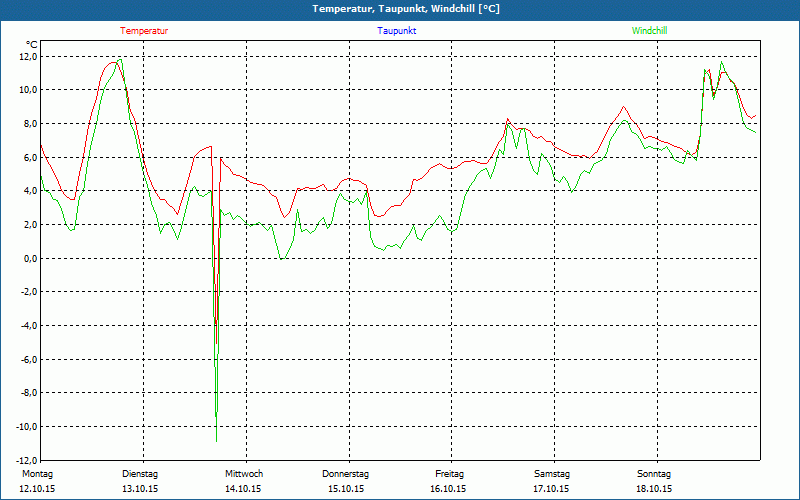Viewport: 800px width, 500px height.
Task: Click the chart title 'Temperatur, Taupunkt, Windchill [°C]'
Action: click(x=406, y=9)
